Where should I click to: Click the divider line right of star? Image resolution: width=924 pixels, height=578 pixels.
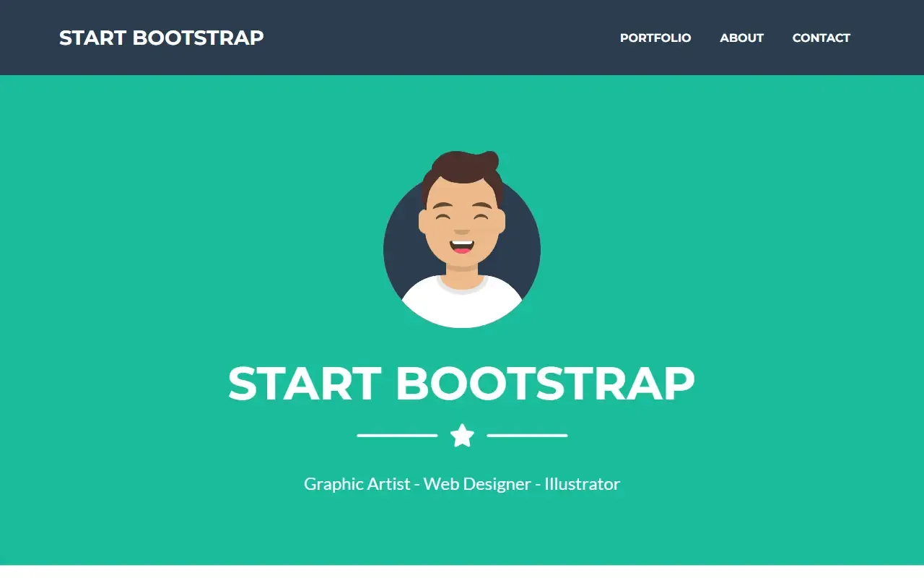(527, 436)
